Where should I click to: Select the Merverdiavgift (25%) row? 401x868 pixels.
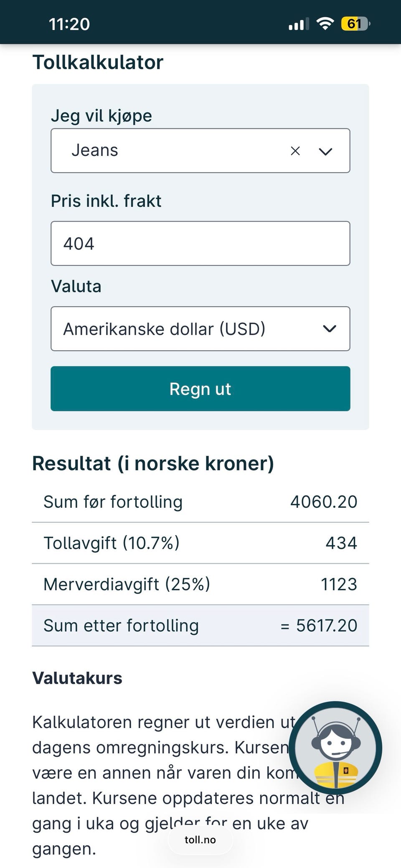200,584
